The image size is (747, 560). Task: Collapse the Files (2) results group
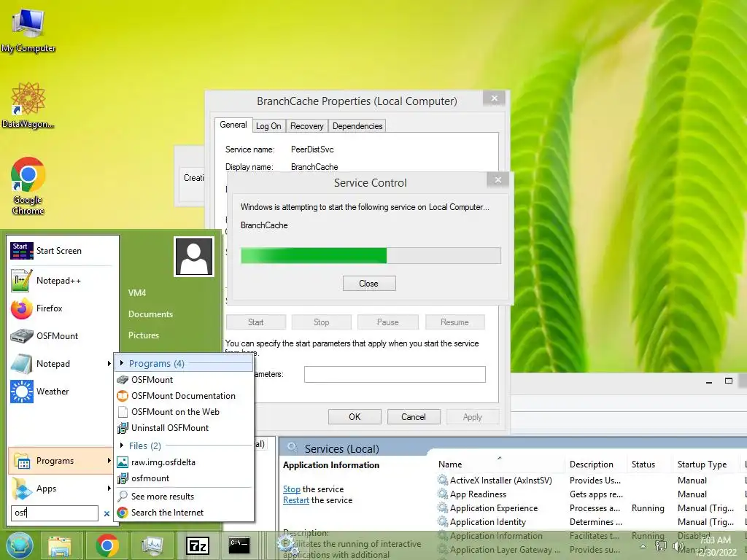pyautogui.click(x=122, y=446)
